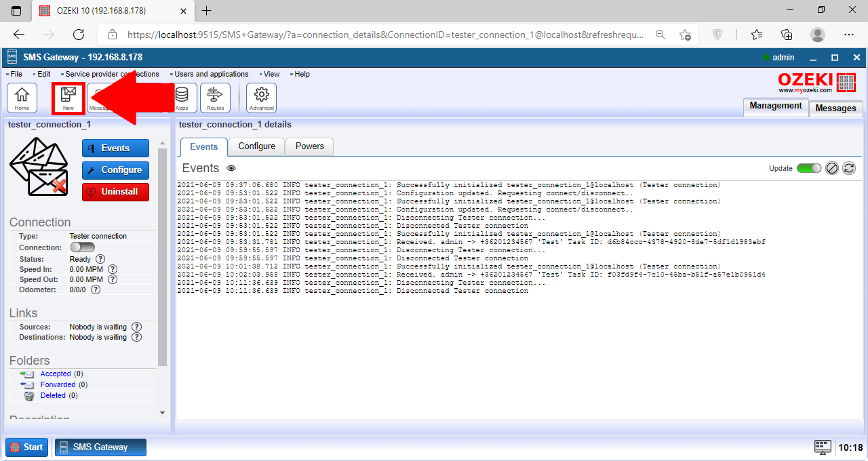
Task: Click the admin user label
Action: [x=783, y=58]
